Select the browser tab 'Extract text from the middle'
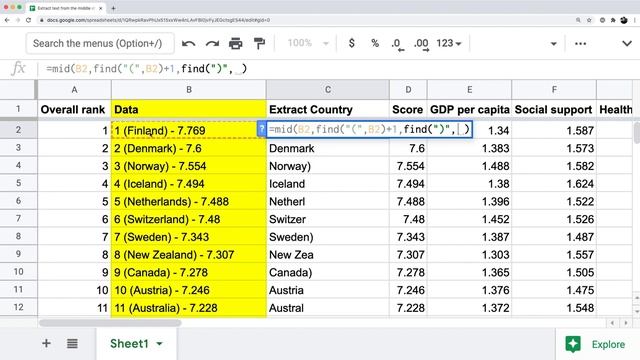This screenshot has width=640, height=360. click(x=66, y=8)
